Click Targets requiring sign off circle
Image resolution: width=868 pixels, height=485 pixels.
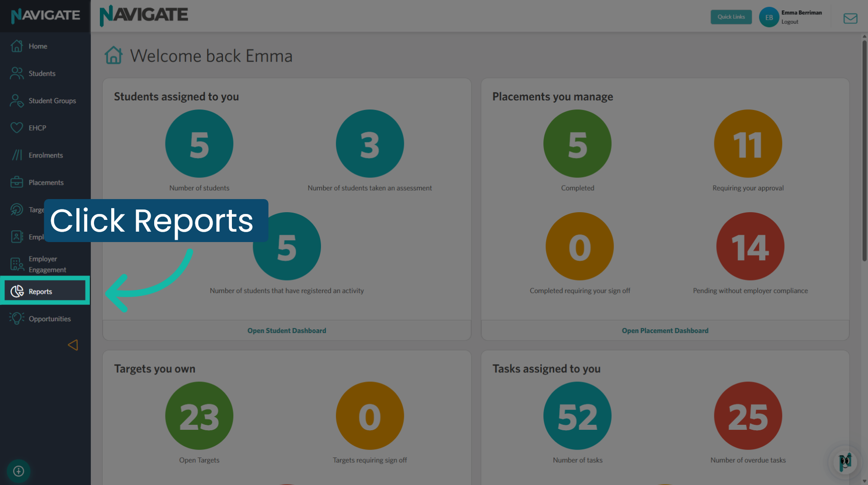(x=370, y=416)
